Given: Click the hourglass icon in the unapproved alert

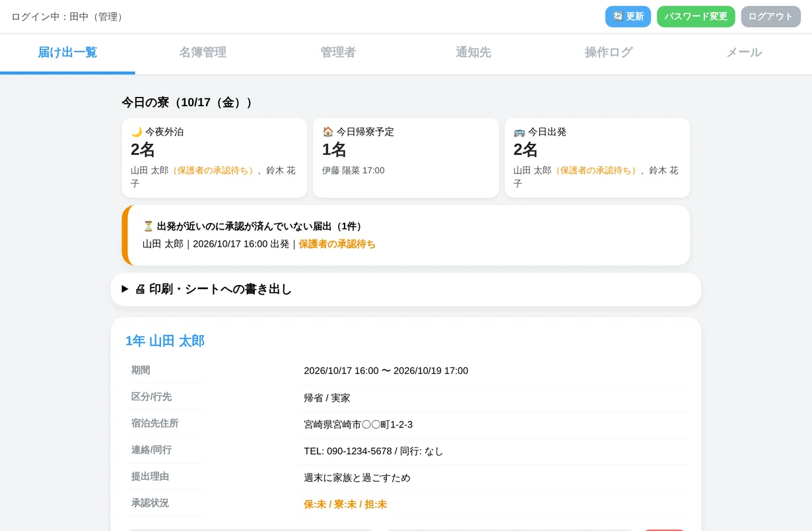Looking at the screenshot, I should click(x=148, y=226).
